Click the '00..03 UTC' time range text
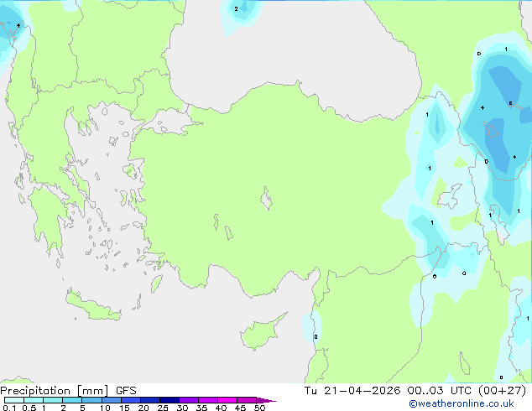Screen dimensions: 532x411 click(x=441, y=391)
